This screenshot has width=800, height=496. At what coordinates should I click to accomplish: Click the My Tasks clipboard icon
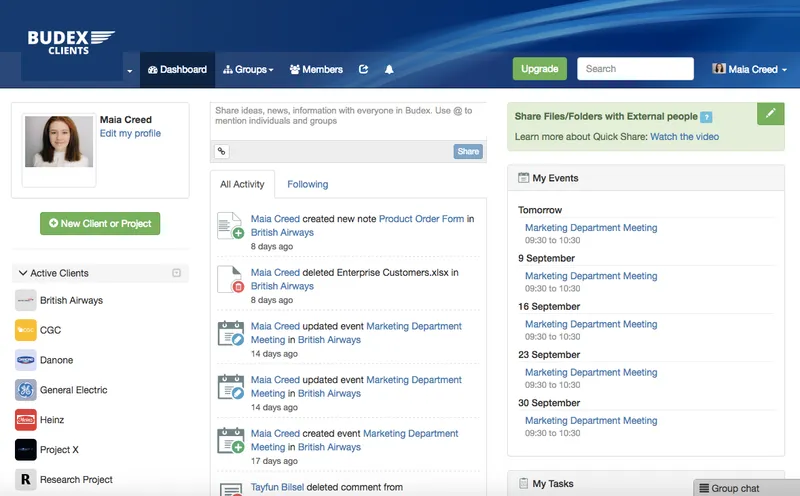point(523,483)
